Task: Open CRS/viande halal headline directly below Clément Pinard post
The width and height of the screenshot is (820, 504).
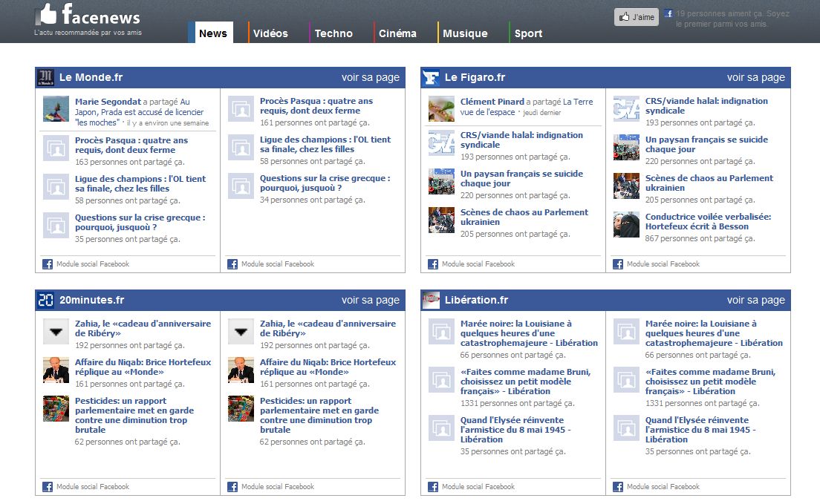Action: 521,140
